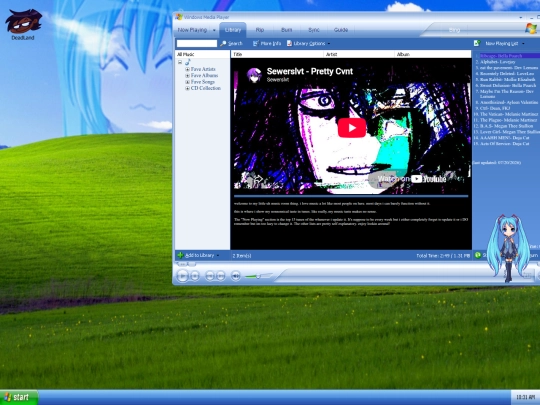Expand the CD Collection tree node
This screenshot has height=405, width=540.
(x=187, y=88)
